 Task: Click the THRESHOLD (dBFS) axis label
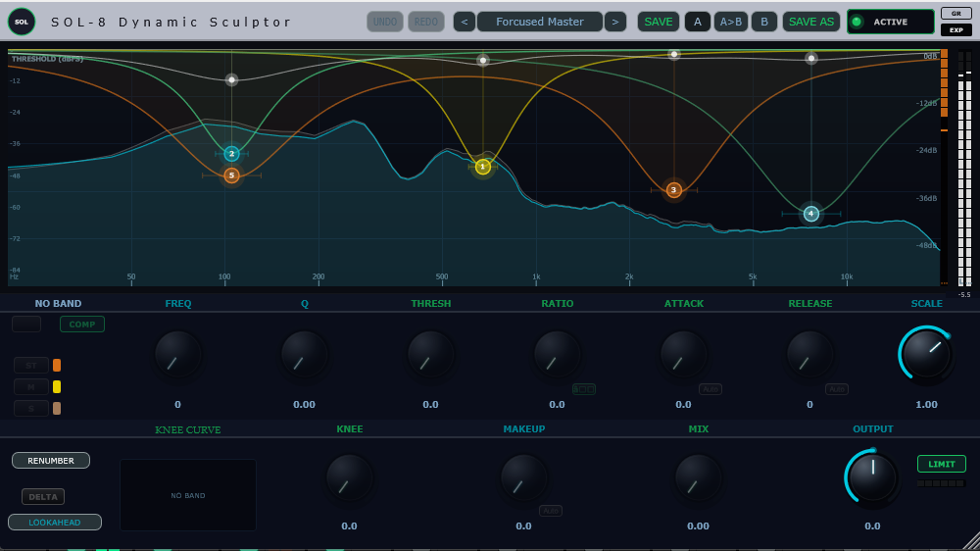point(47,59)
